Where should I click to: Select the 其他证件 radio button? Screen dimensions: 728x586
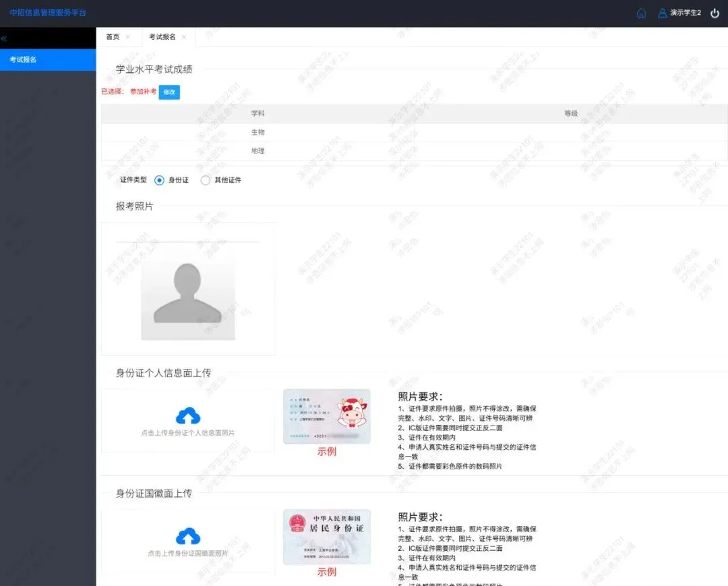[x=205, y=180]
